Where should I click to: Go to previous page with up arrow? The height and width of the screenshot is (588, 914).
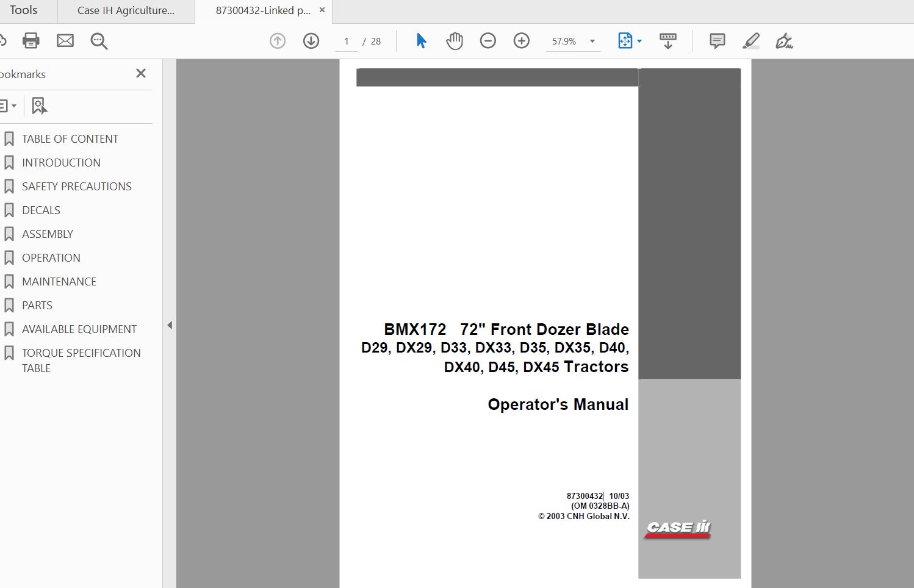[x=278, y=41]
